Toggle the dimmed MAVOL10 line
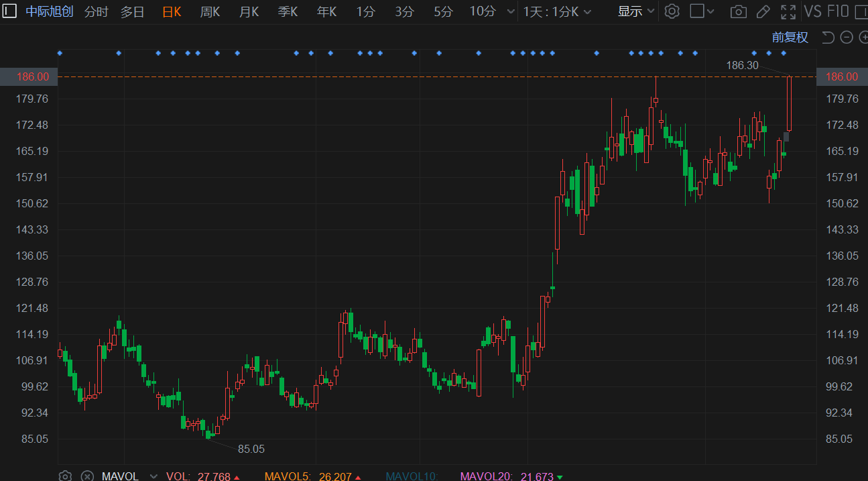Viewport: 868px width, 481px height. coord(411,476)
